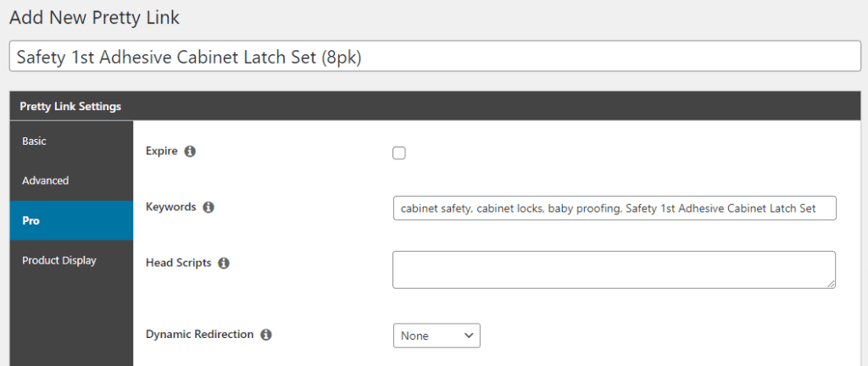Go to the Product Display tab
868x366 pixels.
pyautogui.click(x=59, y=260)
